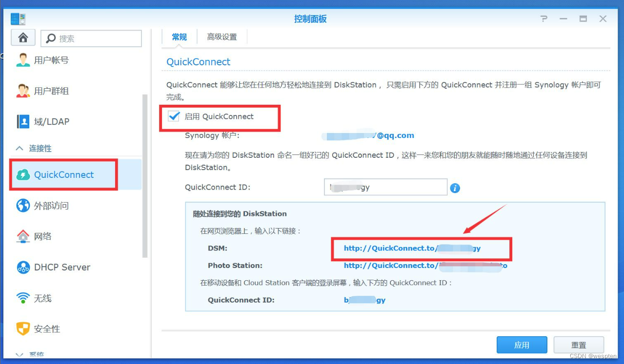Click the Domain/LDAP icon
Screen dimensions: 624x364
click(x=23, y=121)
